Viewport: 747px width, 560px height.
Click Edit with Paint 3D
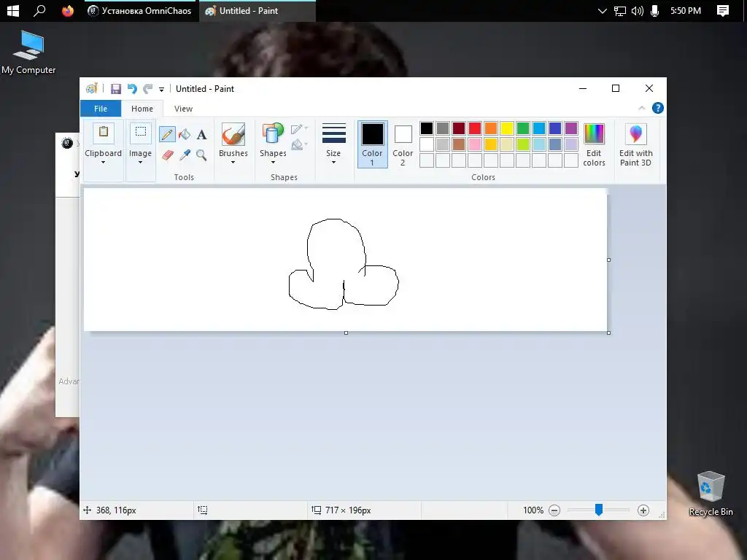[636, 145]
